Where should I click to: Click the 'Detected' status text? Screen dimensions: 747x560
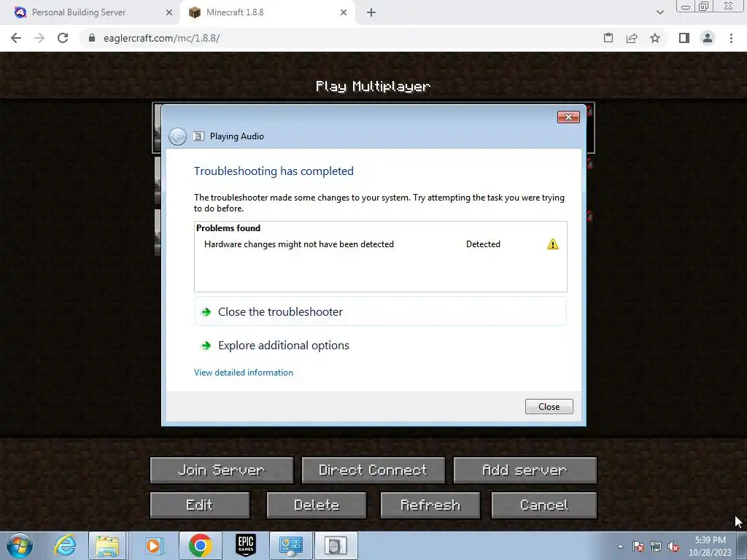(483, 244)
